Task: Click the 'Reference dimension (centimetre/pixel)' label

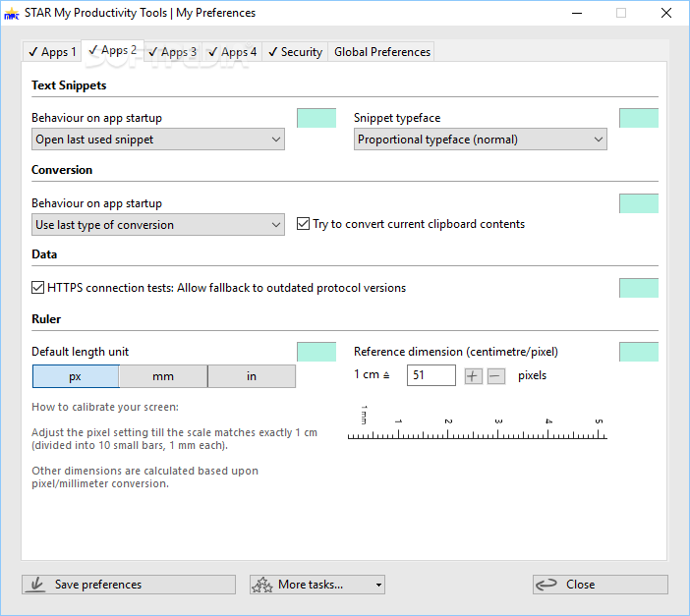Action: [456, 352]
